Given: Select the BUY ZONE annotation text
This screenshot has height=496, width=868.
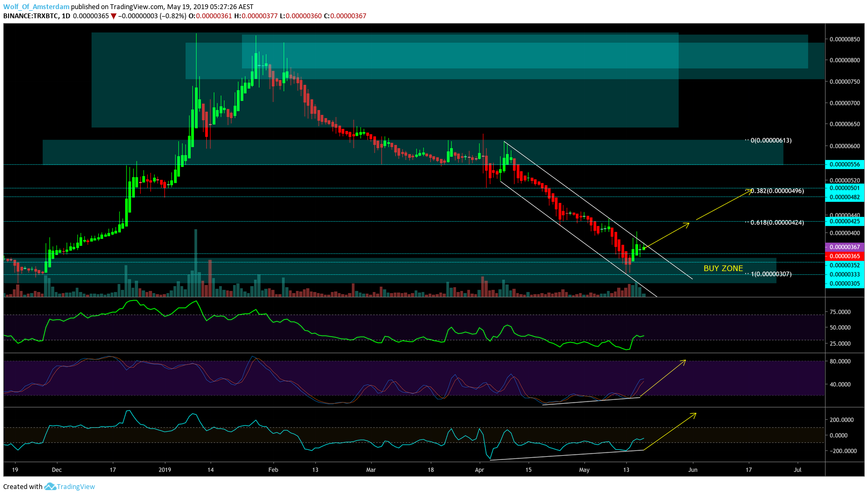Looking at the screenshot, I should [724, 268].
